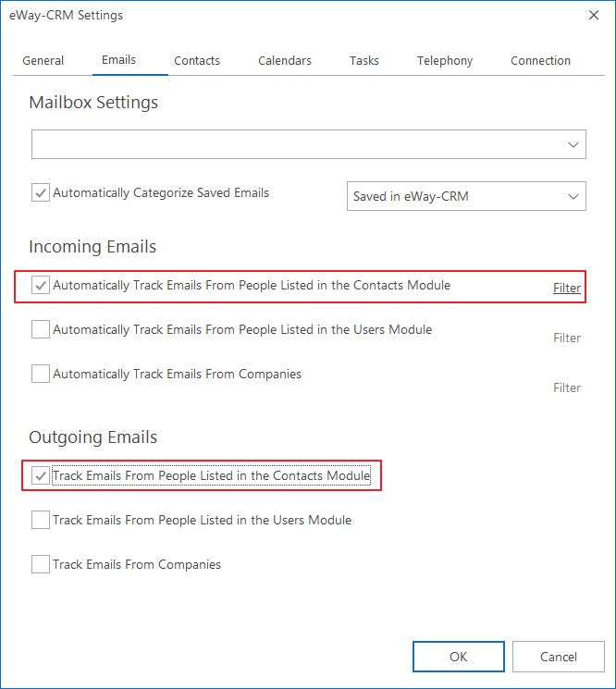
Task: Open the Connection tab
Action: [540, 61]
